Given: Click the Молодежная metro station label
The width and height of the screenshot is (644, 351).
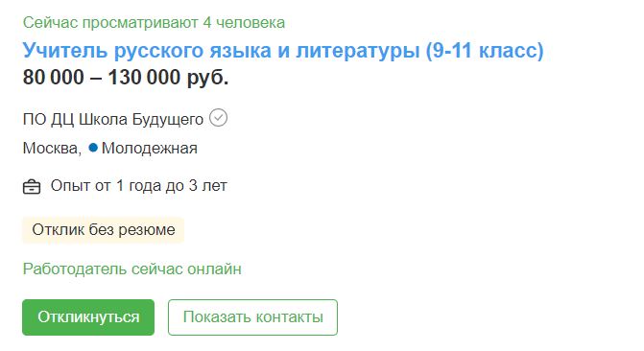Looking at the screenshot, I should click(x=150, y=149).
